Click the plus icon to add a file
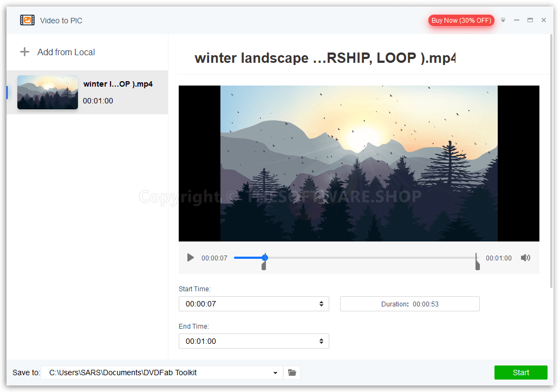 pyautogui.click(x=25, y=52)
